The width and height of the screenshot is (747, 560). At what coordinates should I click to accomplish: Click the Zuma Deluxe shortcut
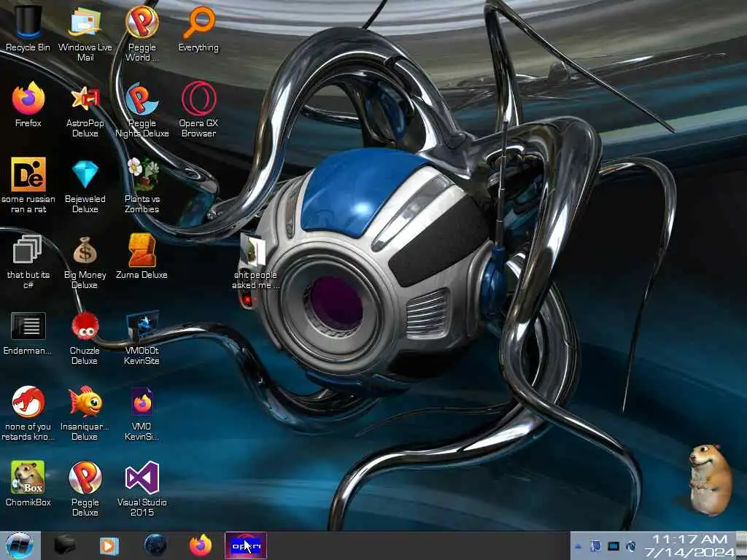coord(142,256)
